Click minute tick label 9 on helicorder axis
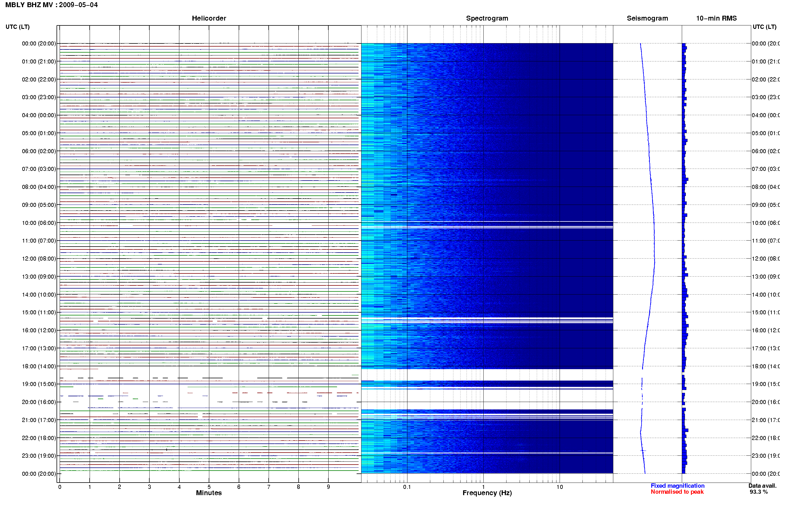Viewport: 812px width, 508px height. pyautogui.click(x=328, y=487)
